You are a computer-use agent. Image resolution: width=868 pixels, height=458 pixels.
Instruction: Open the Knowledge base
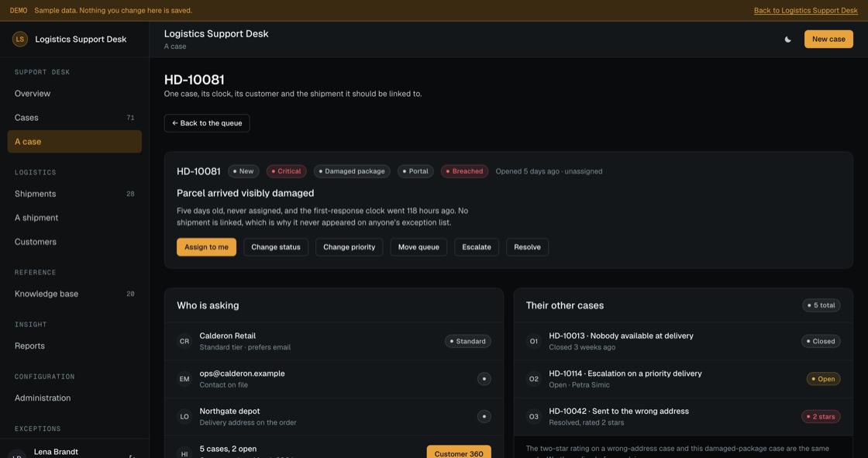coord(74,294)
